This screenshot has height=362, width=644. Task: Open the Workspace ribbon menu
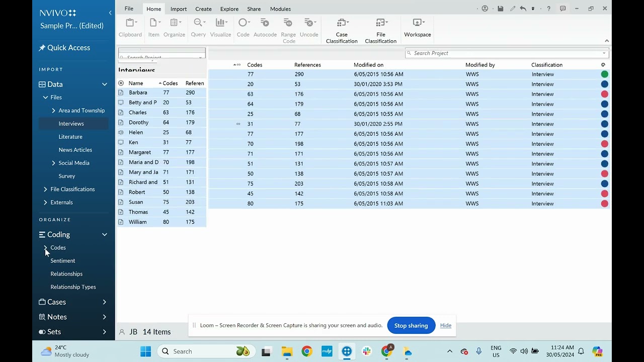coord(418,27)
